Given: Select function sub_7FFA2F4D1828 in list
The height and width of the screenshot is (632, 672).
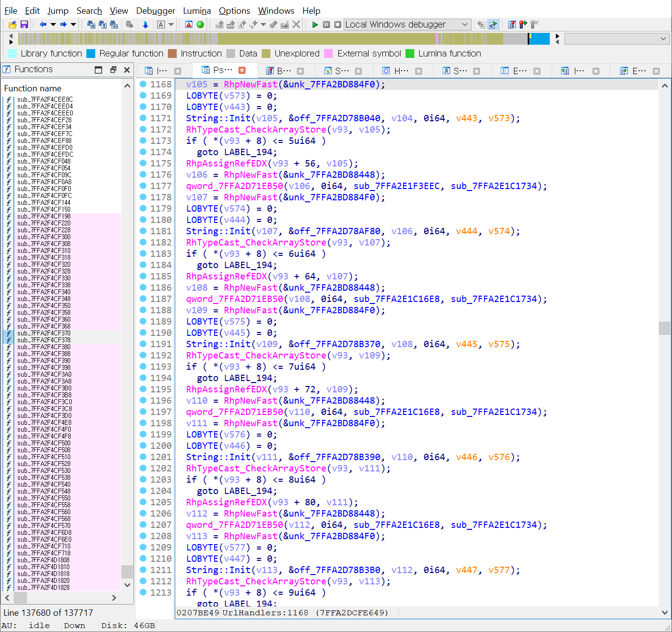Looking at the screenshot, I should click(43, 587).
